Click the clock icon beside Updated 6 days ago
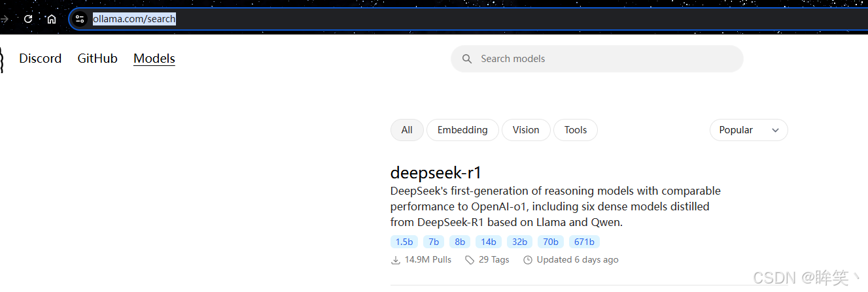This screenshot has width=868, height=292. coord(528,260)
